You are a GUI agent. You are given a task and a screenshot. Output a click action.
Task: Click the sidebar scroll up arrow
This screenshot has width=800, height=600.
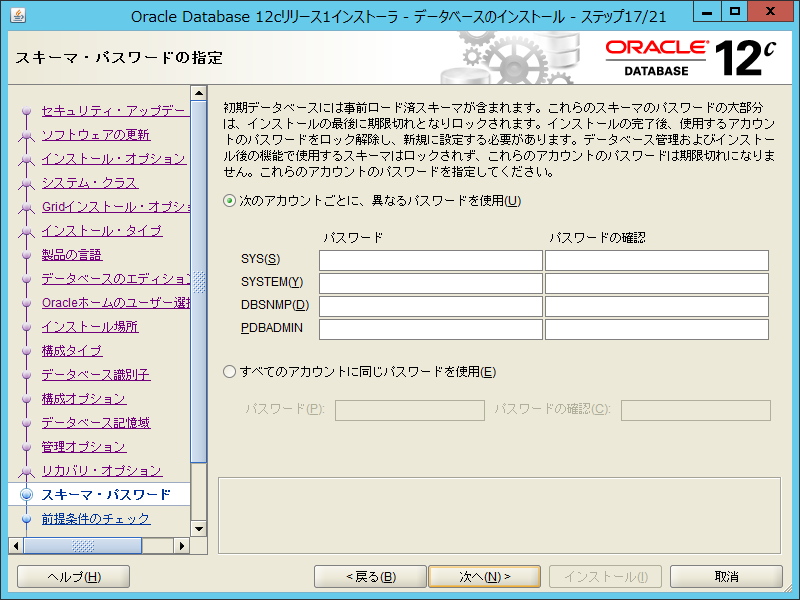click(198, 95)
